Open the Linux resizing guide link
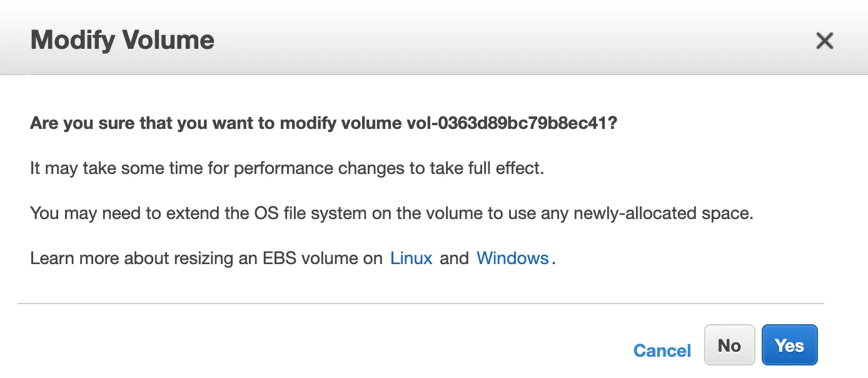The width and height of the screenshot is (868, 378). click(411, 258)
